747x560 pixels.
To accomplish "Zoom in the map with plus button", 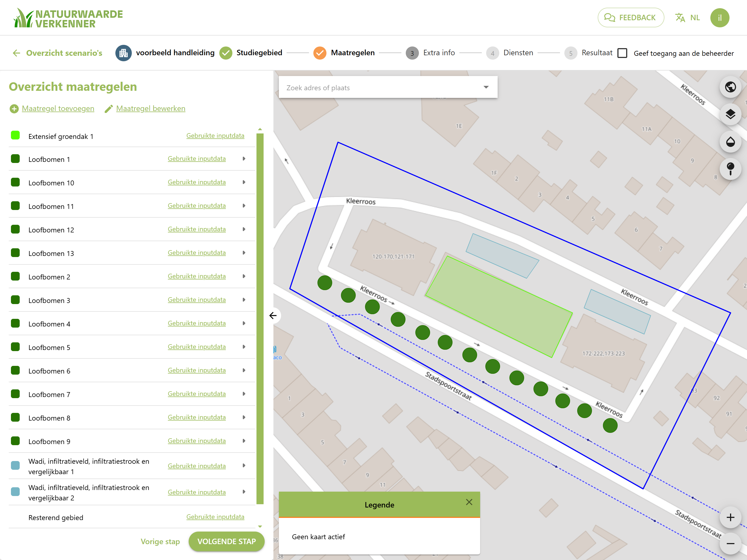I will pyautogui.click(x=730, y=517).
